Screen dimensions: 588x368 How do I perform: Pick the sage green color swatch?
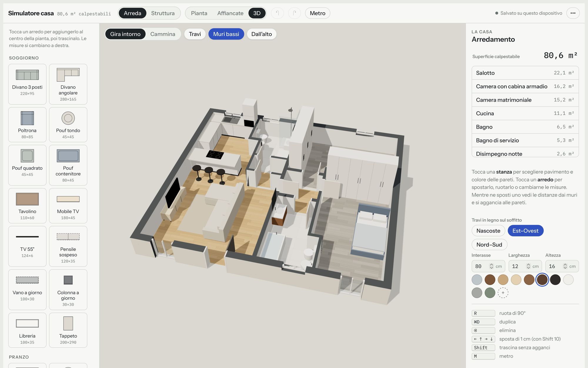point(490,293)
